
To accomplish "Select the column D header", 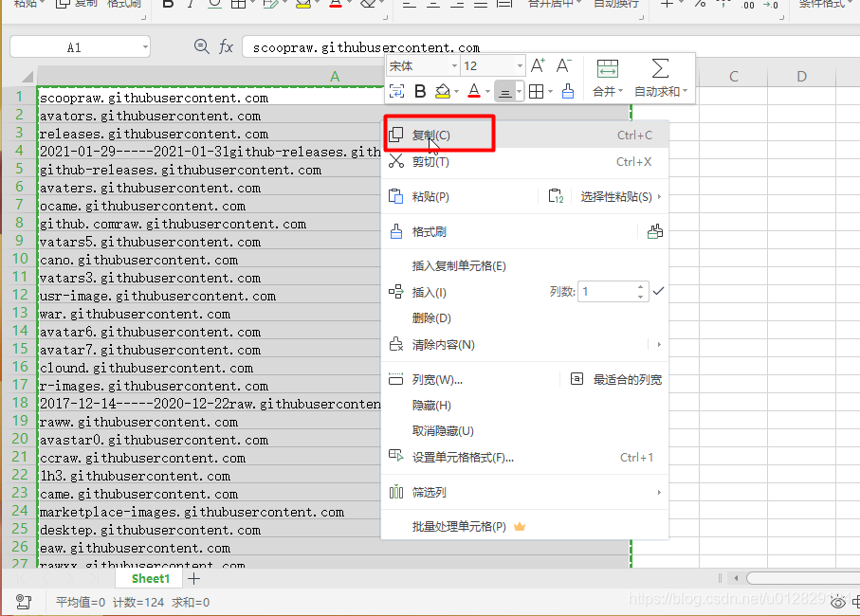I will [801, 76].
